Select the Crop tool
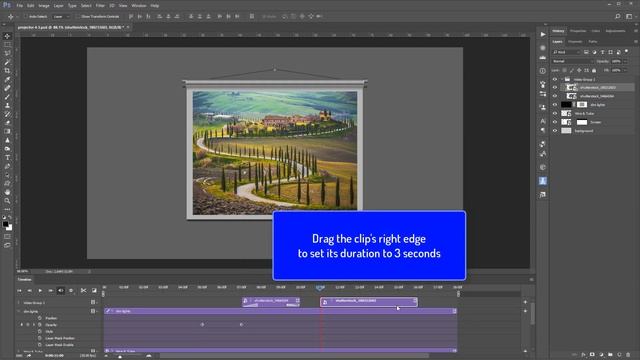Viewport: 640px width, 360px height. pos(7,71)
